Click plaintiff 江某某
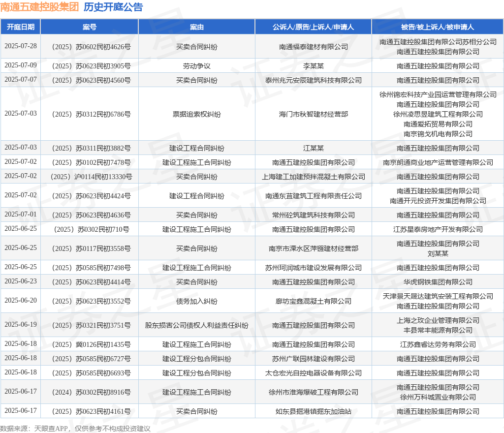504x433 pixels. (314, 149)
